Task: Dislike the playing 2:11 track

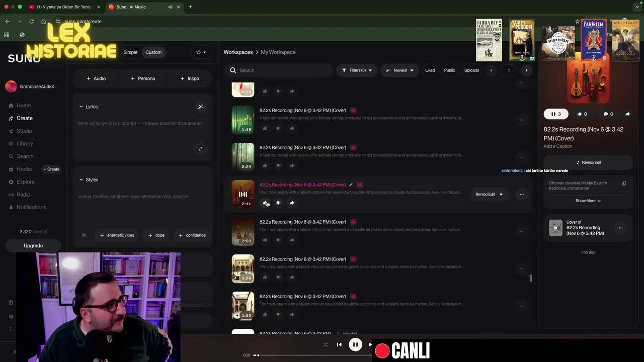Action: pos(278,203)
